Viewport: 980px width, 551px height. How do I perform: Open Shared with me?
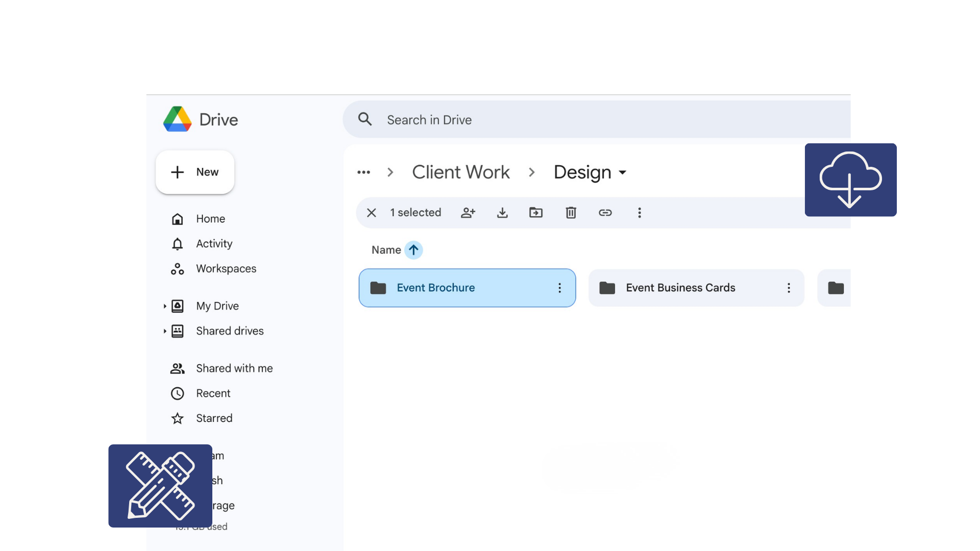click(234, 368)
